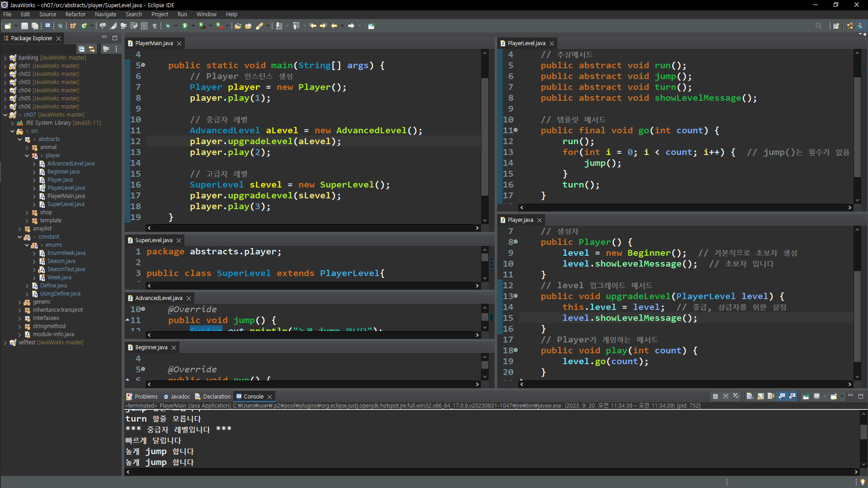Click the Save All toolbar icon

point(34,26)
